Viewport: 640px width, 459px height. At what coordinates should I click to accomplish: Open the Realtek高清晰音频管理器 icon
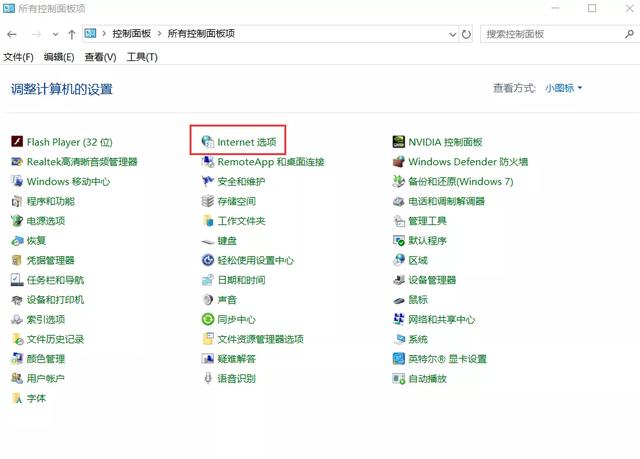[17, 162]
